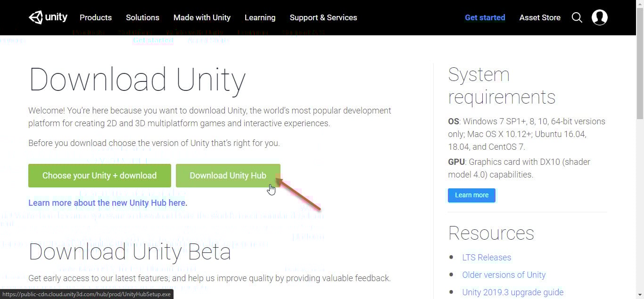The image size is (644, 299).
Task: Click Choose your Unity + download button
Action: coord(99,176)
